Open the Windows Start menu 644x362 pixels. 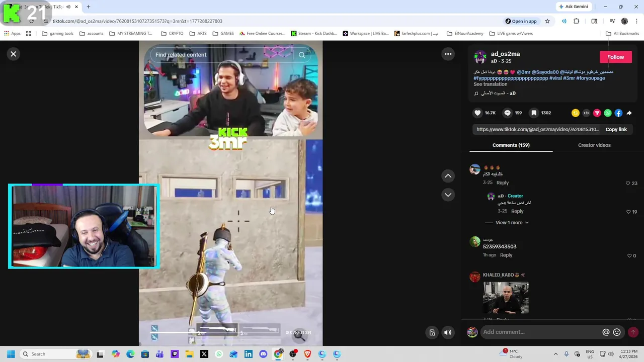pyautogui.click(x=11, y=354)
